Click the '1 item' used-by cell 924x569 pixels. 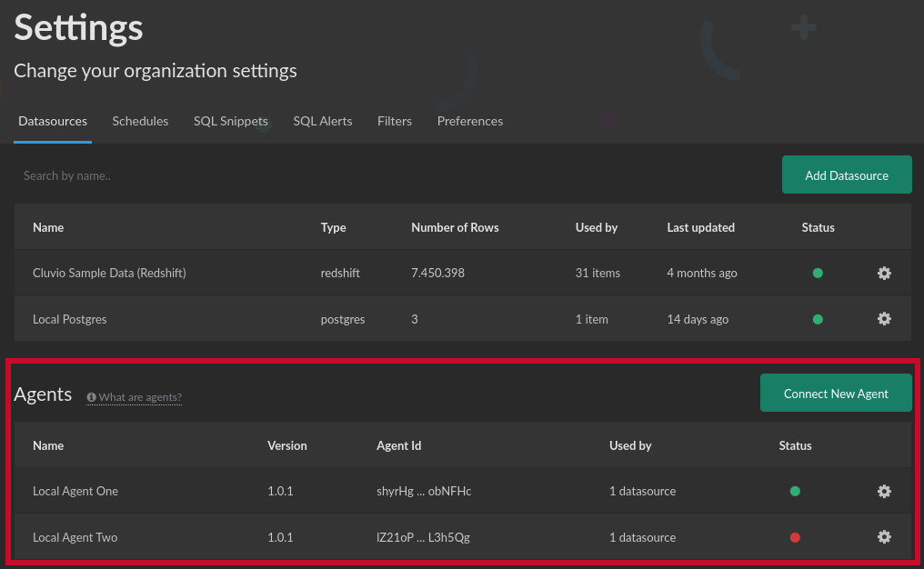pyautogui.click(x=592, y=319)
